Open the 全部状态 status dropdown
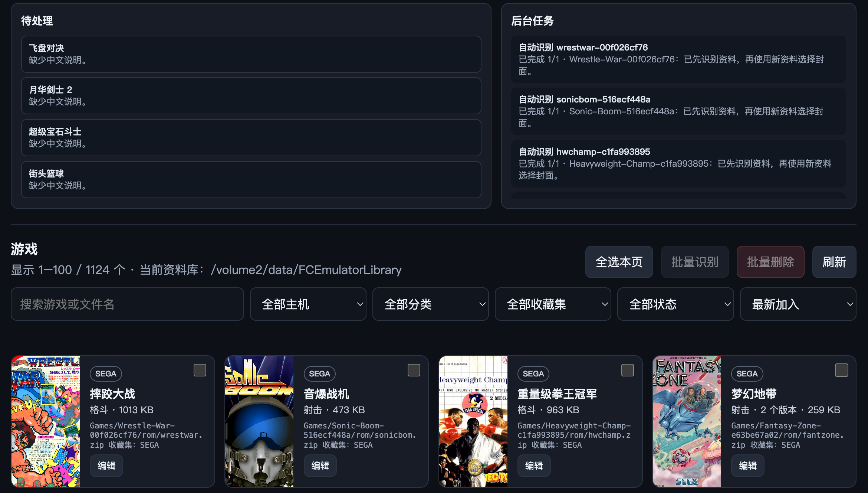This screenshot has height=493, width=868. tap(675, 304)
